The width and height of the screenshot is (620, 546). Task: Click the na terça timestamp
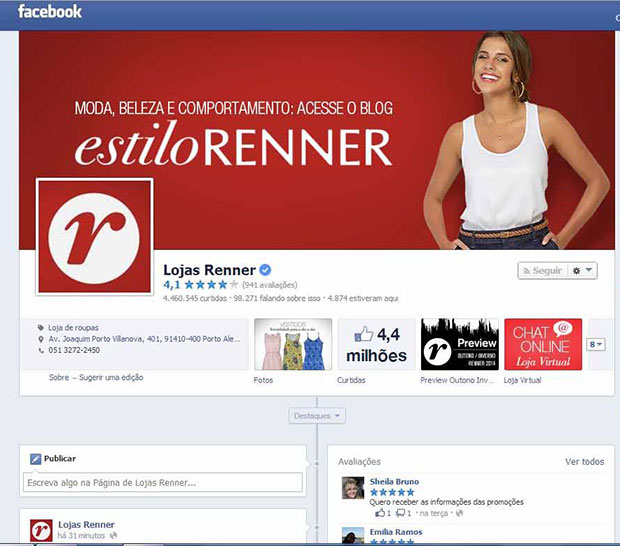(433, 513)
